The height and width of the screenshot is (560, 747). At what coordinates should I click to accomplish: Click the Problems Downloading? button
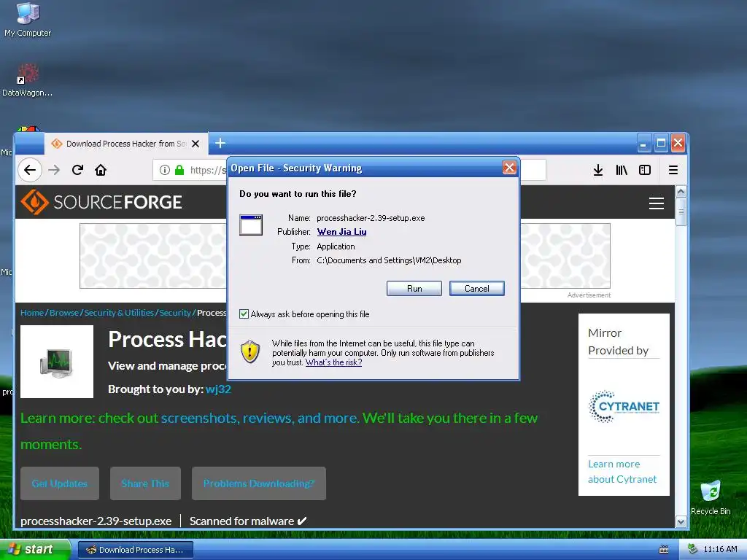pyautogui.click(x=259, y=483)
